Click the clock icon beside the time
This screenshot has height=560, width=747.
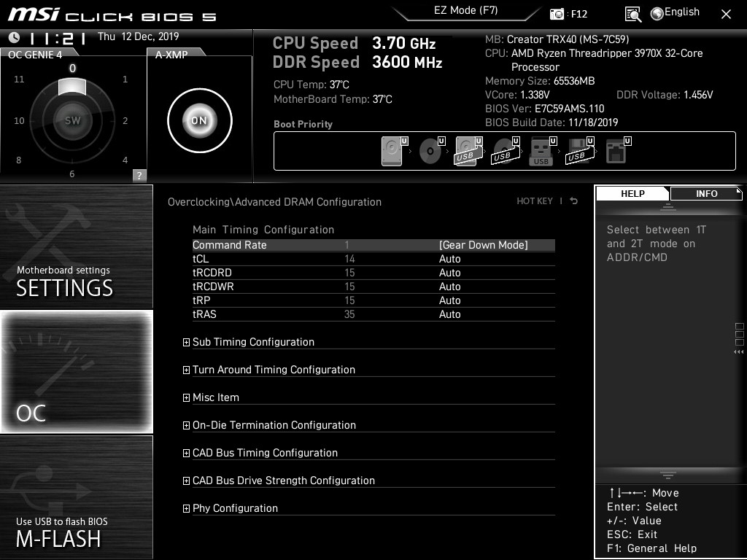(x=14, y=37)
